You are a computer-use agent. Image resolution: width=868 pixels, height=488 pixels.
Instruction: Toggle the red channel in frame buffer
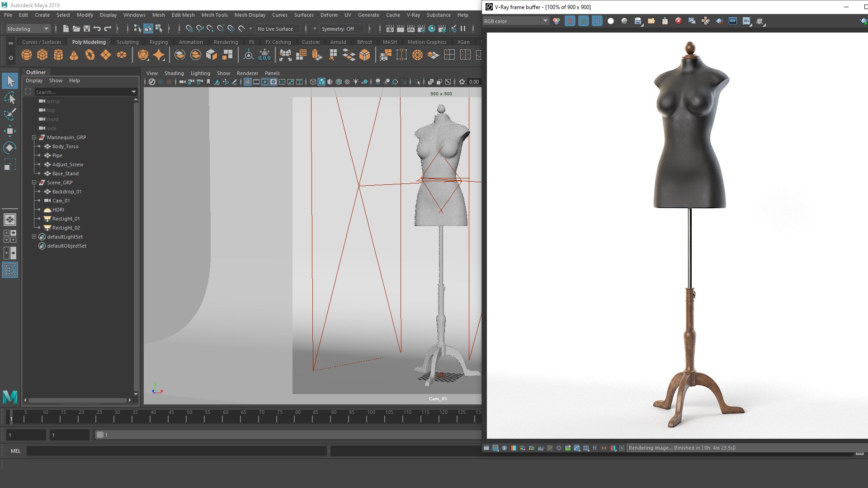coord(570,21)
